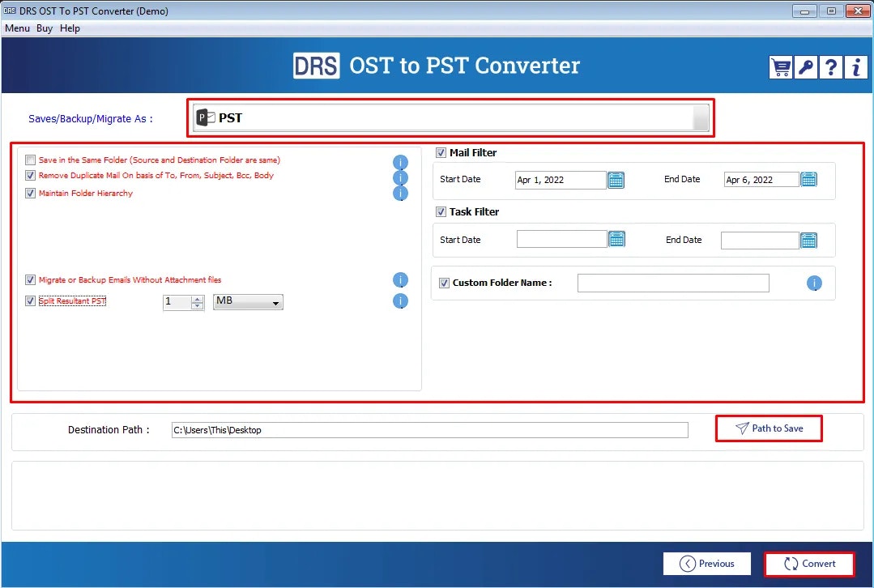Enable Save in the Same Folder option
The width and height of the screenshot is (874, 588).
point(30,160)
